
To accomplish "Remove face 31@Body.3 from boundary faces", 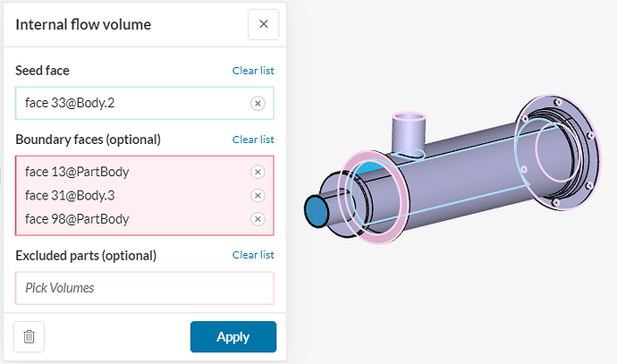I will click(258, 196).
